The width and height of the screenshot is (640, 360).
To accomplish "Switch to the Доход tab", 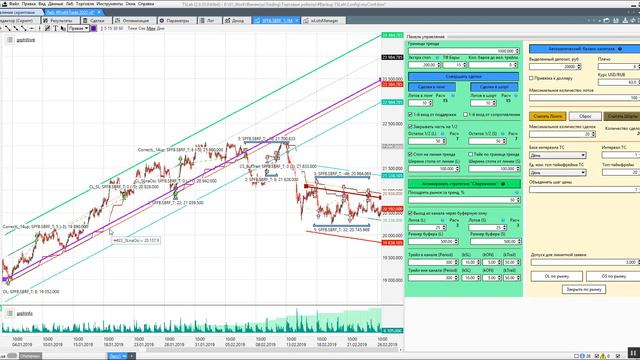I will (236, 20).
